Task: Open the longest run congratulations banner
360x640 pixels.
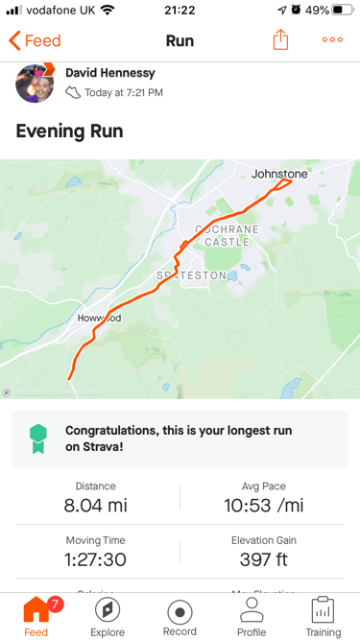Action: 180,439
